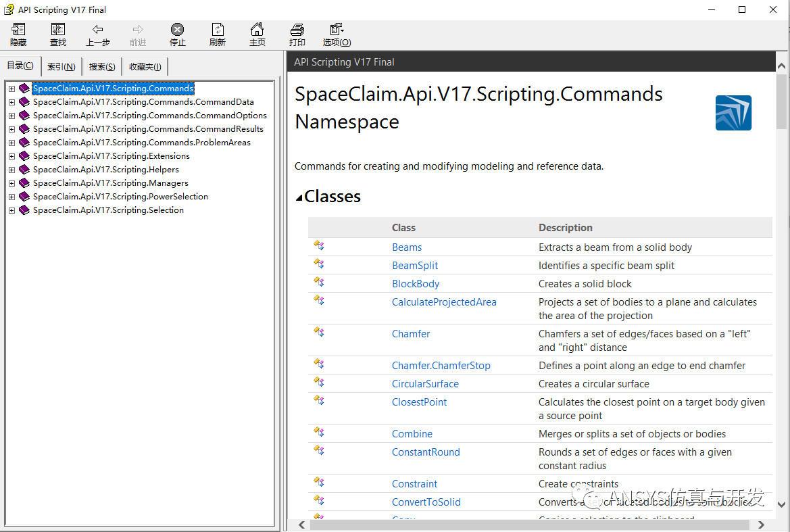Go to home page via 主页 icon
The height and width of the screenshot is (532, 790).
point(257,28)
